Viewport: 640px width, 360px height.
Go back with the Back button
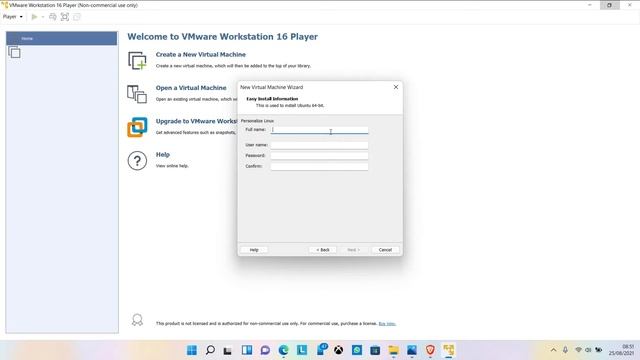(323, 250)
